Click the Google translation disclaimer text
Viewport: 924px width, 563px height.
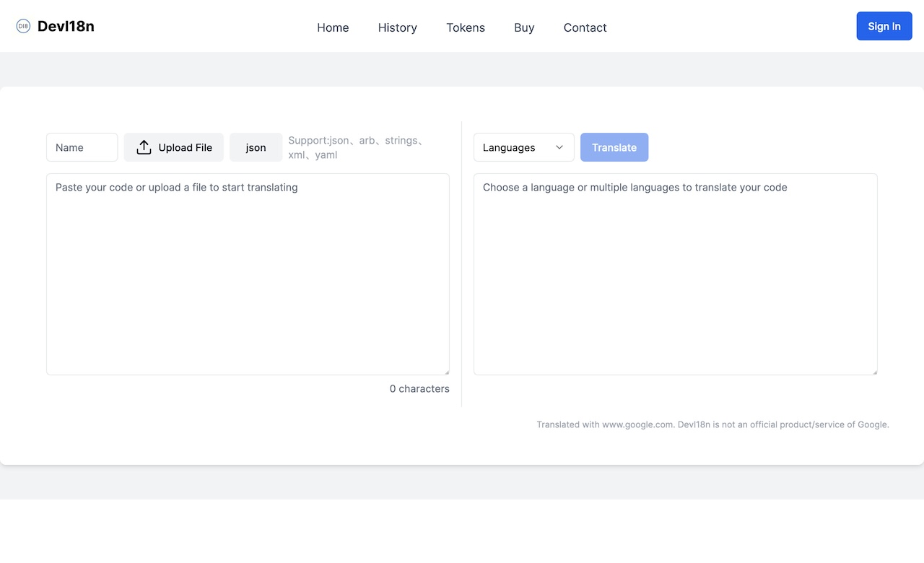(712, 424)
